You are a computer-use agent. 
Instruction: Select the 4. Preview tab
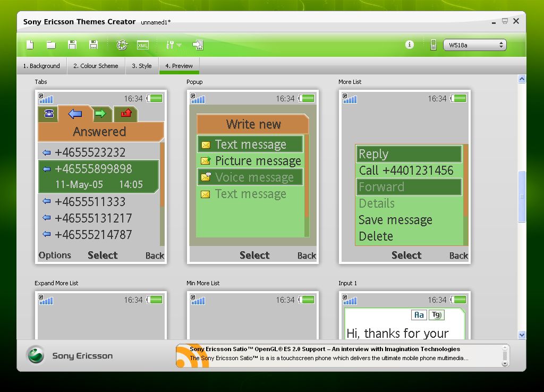coord(179,66)
